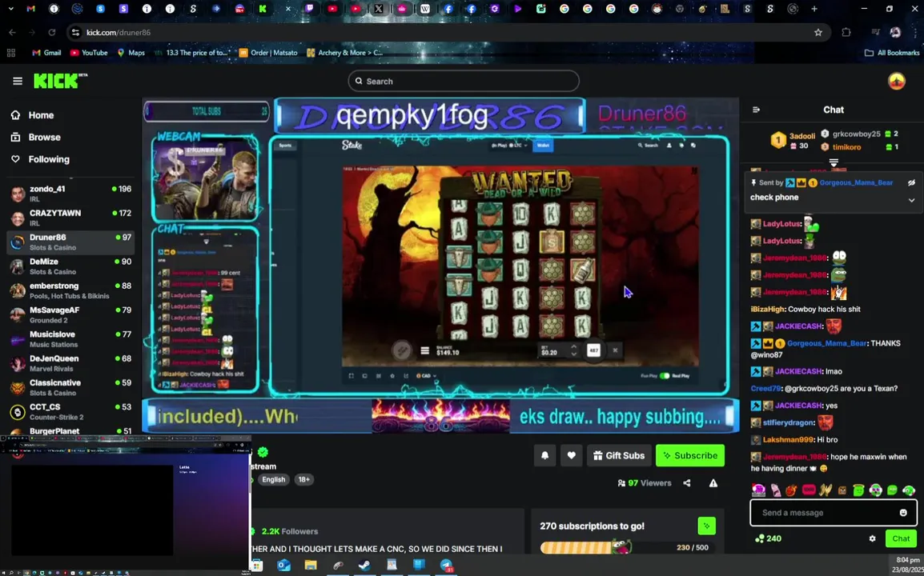Open the profile avatar in Kick header
The image size is (924, 576).
coord(896,82)
